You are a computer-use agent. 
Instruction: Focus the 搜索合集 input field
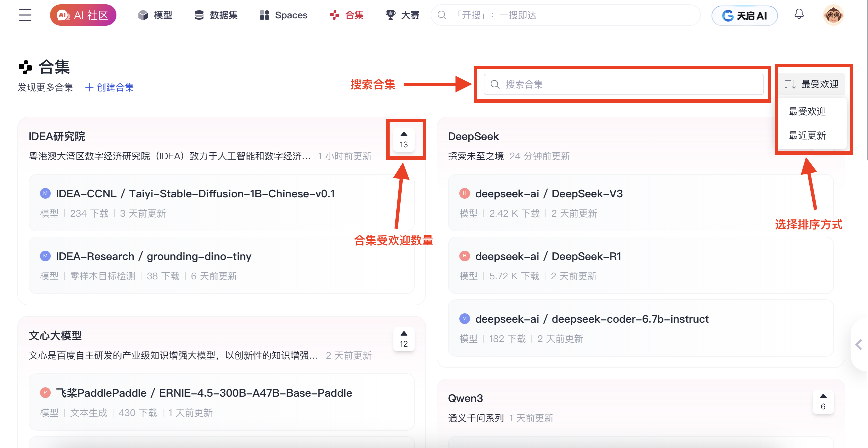coord(624,84)
